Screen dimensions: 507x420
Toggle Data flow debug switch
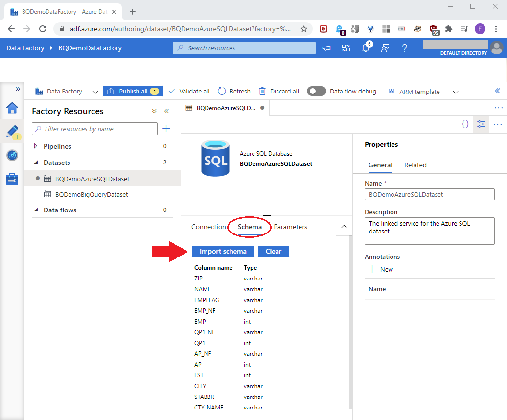coord(316,91)
